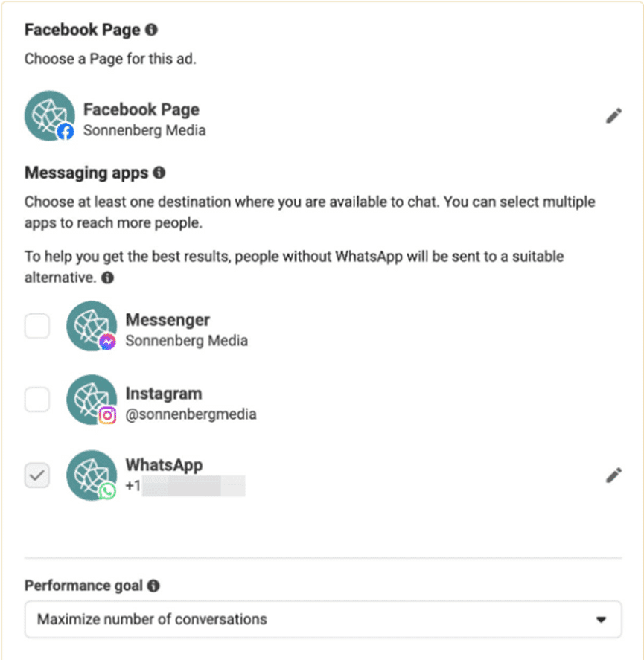
Task: Click the WhatsApp phone number text
Action: click(x=186, y=487)
